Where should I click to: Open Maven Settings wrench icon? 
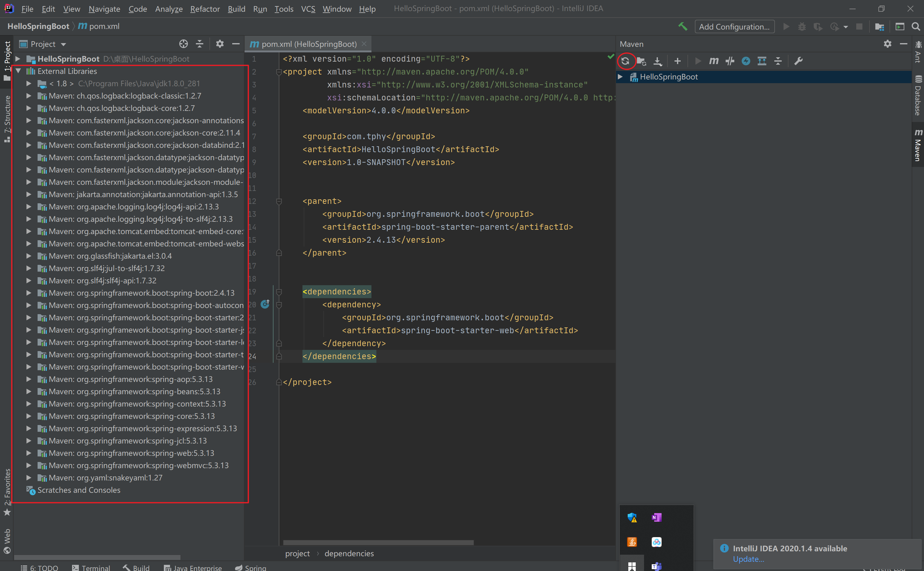pos(798,61)
